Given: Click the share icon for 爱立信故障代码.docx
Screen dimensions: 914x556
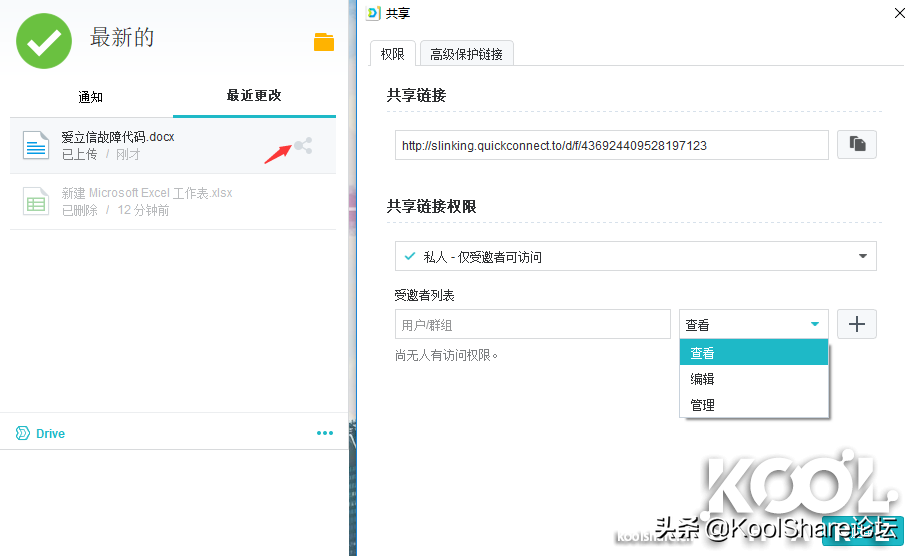Looking at the screenshot, I should pos(303,147).
